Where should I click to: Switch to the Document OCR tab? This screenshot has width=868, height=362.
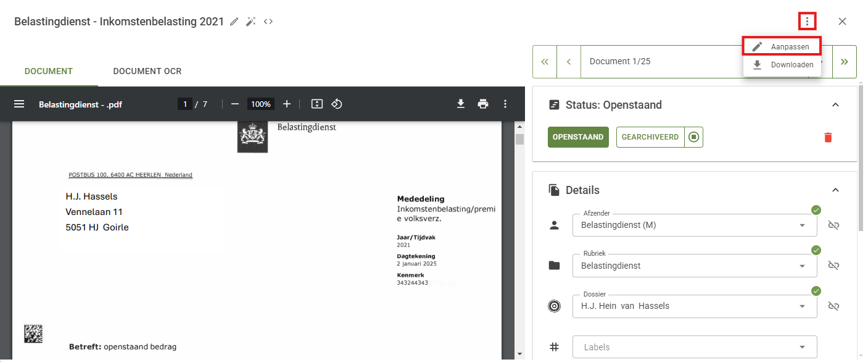point(147,71)
